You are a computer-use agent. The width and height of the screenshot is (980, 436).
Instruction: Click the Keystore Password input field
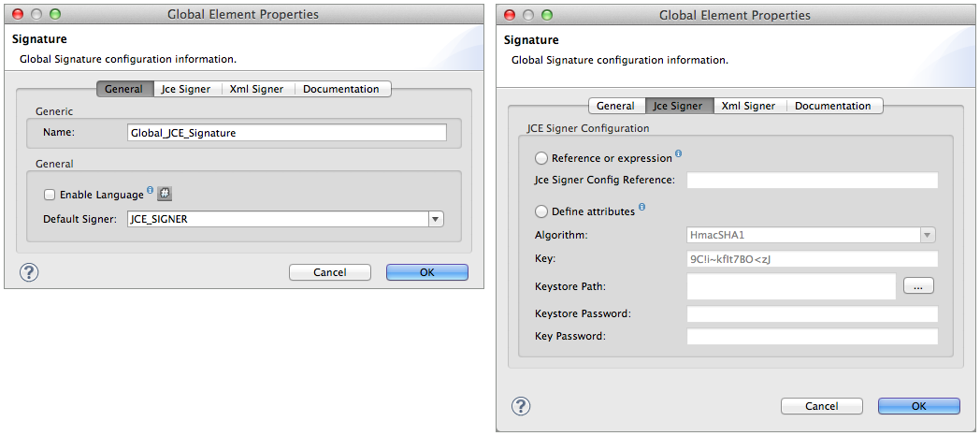(x=812, y=313)
